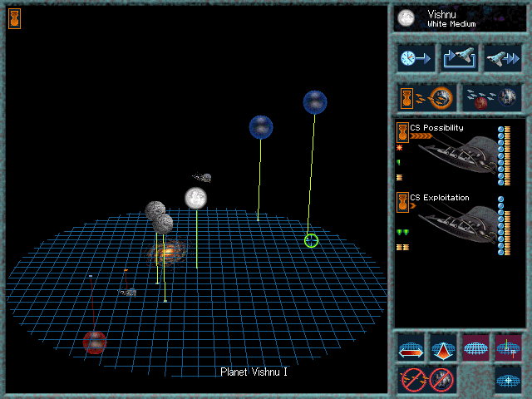Toggle the grid plane display button
The image size is (532, 399).
(x=475, y=348)
